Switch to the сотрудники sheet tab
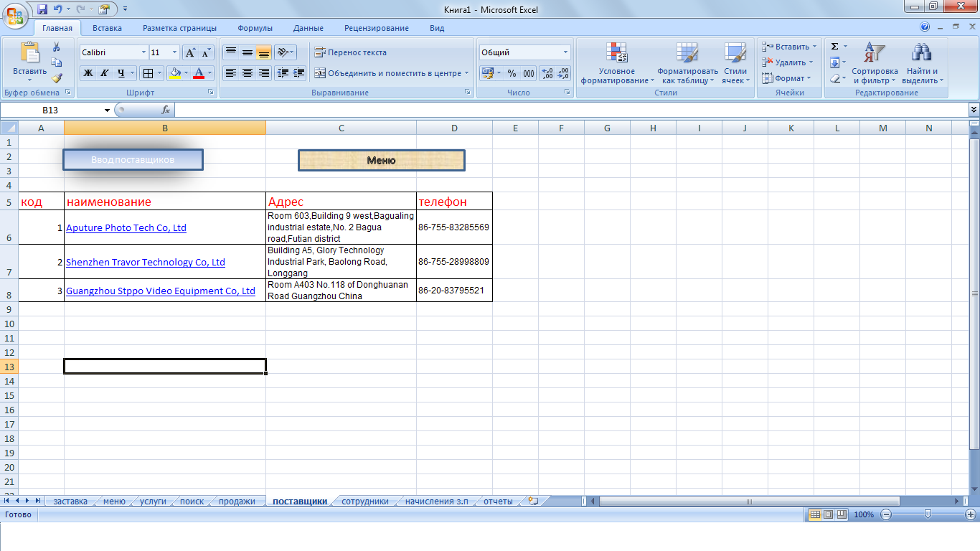Viewport: 980px width, 551px height. pos(365,501)
